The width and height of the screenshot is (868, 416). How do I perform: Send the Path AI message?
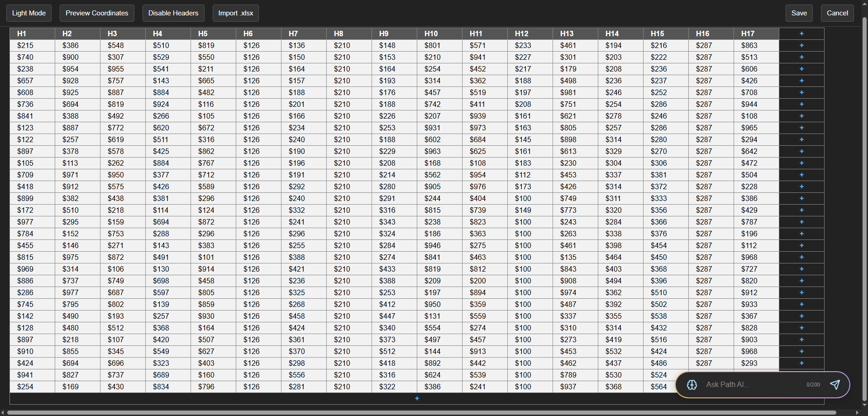(x=835, y=384)
